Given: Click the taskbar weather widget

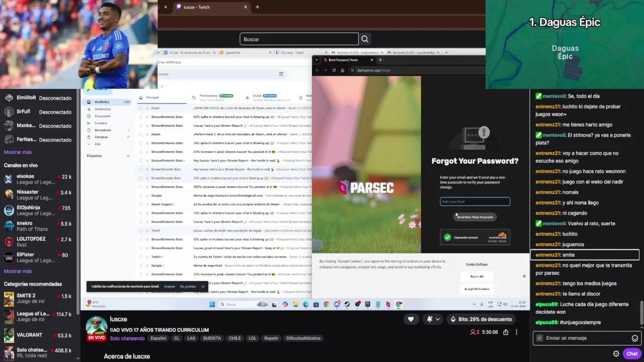Looking at the screenshot, I should 97,304.
